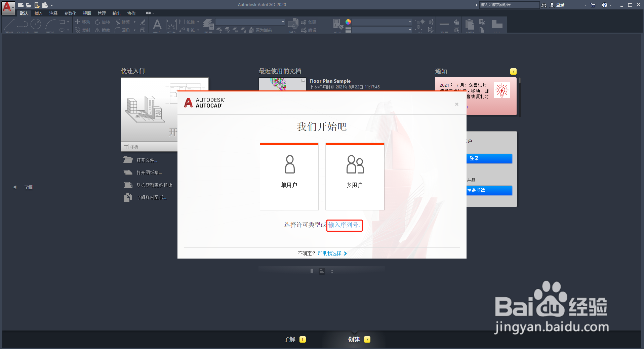Click the keyword search input field

pyautogui.click(x=509, y=5)
